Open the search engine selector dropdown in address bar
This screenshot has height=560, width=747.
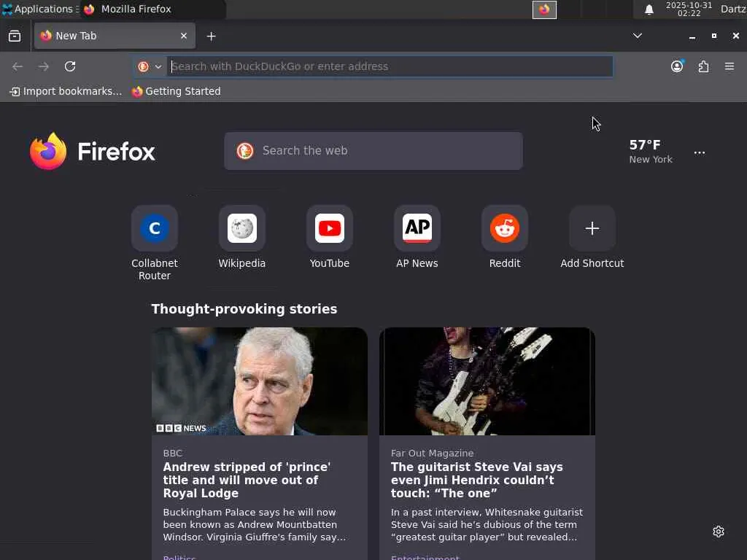150,66
